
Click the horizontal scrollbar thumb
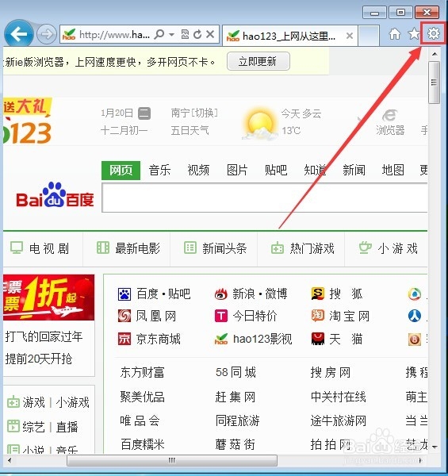172,460
